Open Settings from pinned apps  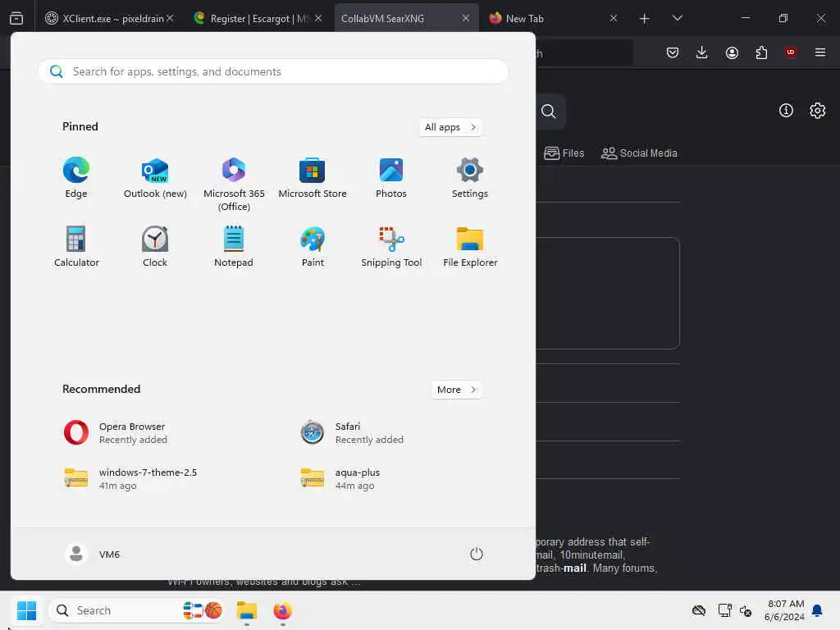click(x=470, y=178)
